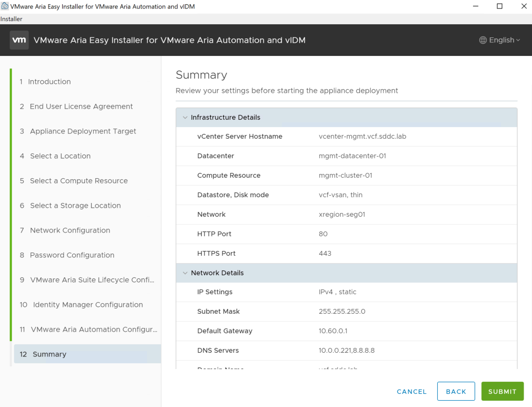Viewport: 532px width, 407px height.
Task: Click the Network row label
Action: point(211,215)
